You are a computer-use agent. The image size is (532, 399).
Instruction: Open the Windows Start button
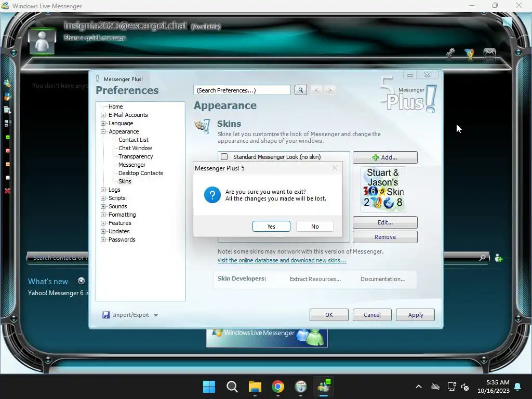pos(209,387)
